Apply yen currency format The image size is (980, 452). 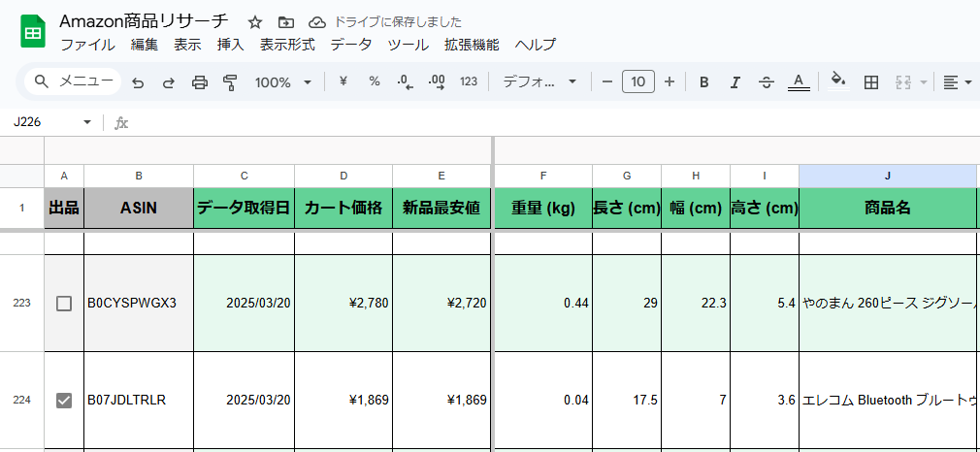point(343,81)
